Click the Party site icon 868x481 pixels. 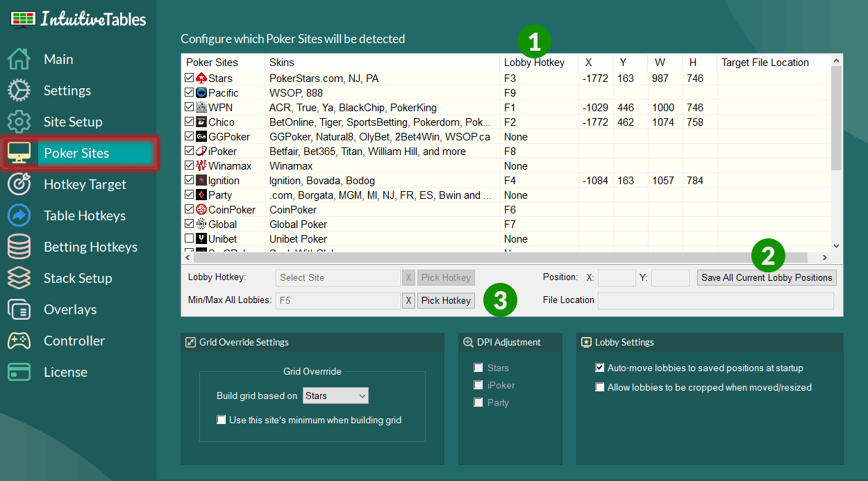pyautogui.click(x=201, y=195)
